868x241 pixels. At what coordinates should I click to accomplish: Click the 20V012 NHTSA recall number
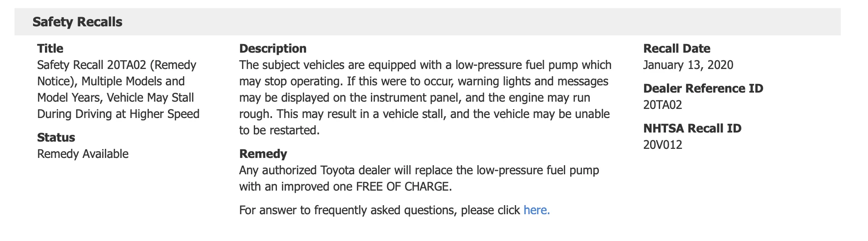663,145
